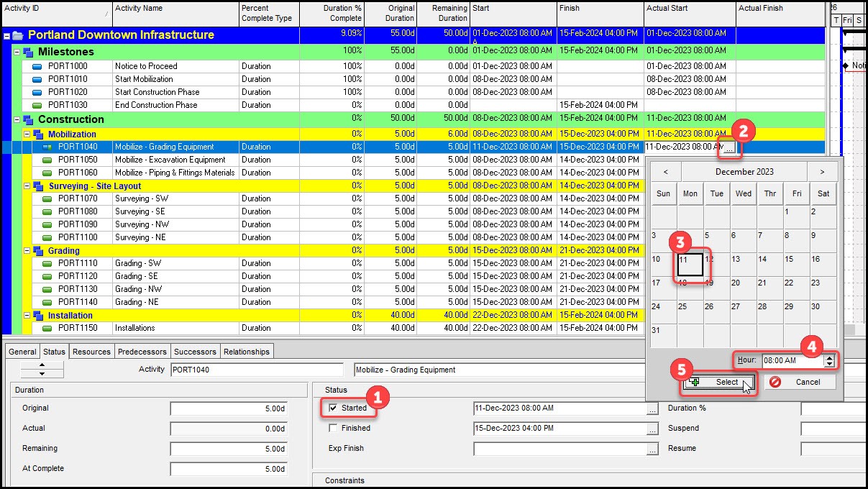868x489 pixels.
Task: Click the PORT1150 Installations activity icon
Action: click(48, 328)
